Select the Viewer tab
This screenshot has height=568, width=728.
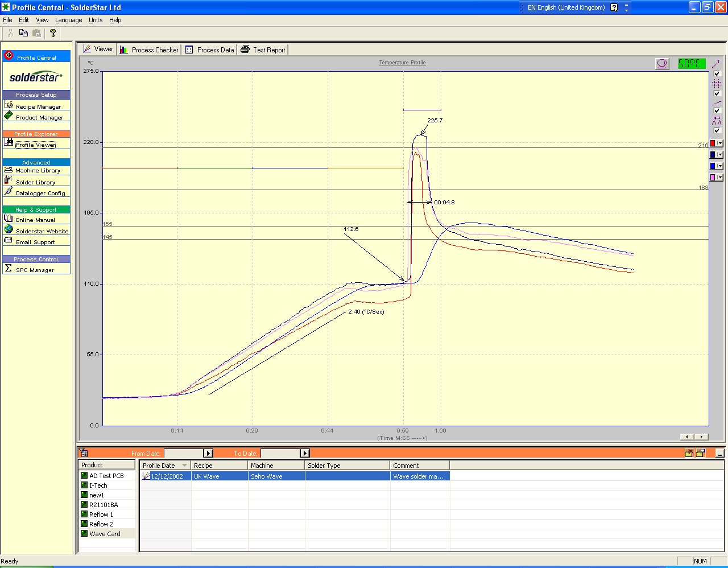(x=98, y=49)
